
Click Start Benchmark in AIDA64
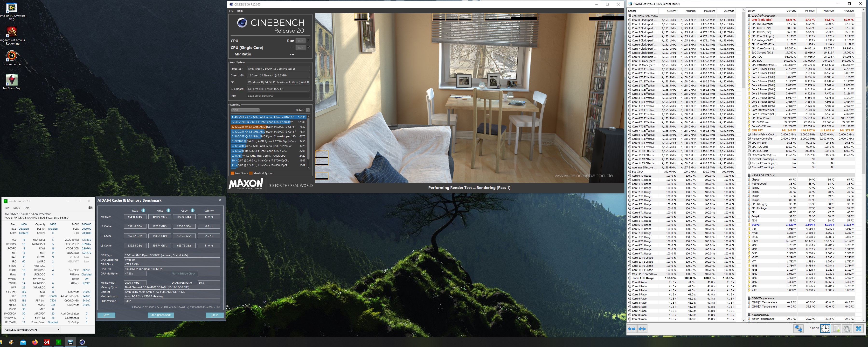160,315
